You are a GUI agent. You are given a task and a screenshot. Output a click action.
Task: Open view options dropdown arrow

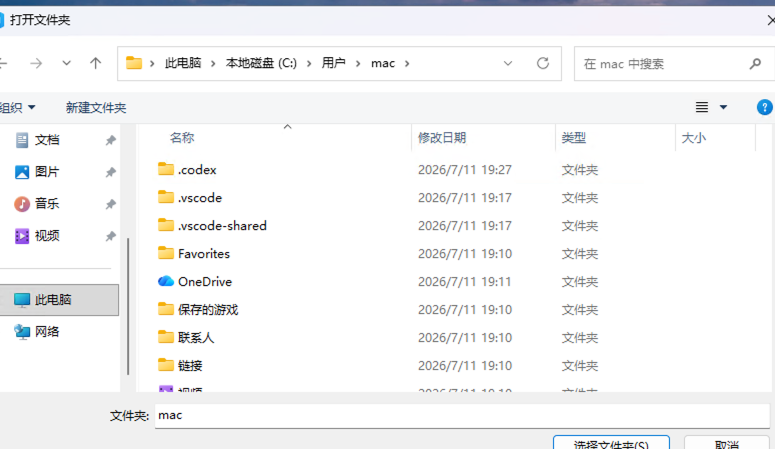(723, 107)
